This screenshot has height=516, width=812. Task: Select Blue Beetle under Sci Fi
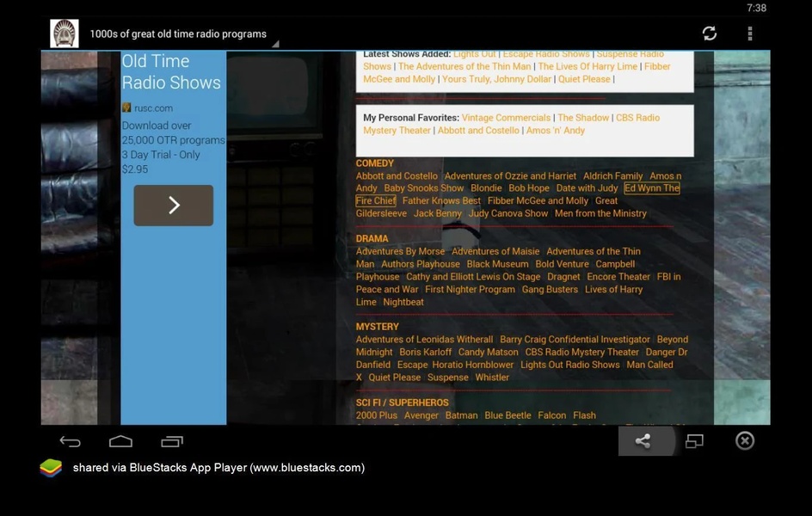(508, 415)
